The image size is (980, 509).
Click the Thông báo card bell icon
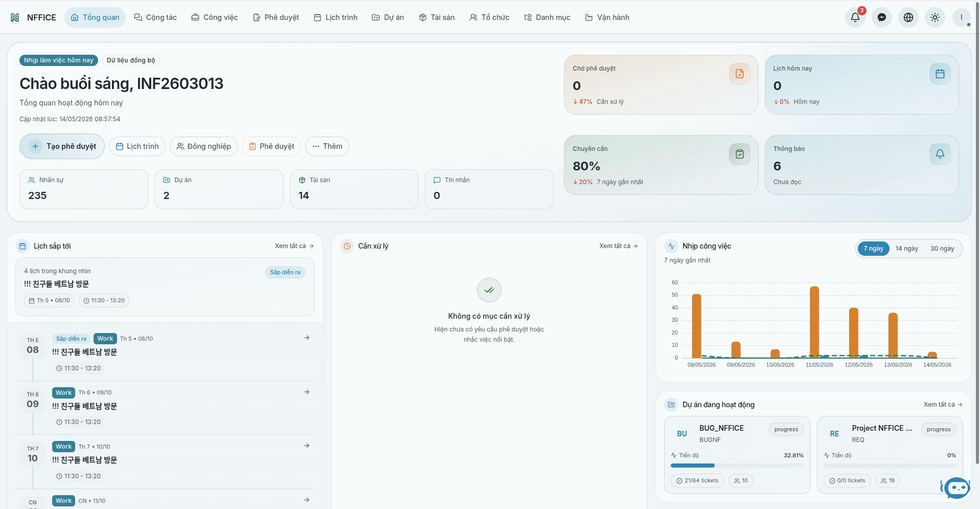(940, 154)
